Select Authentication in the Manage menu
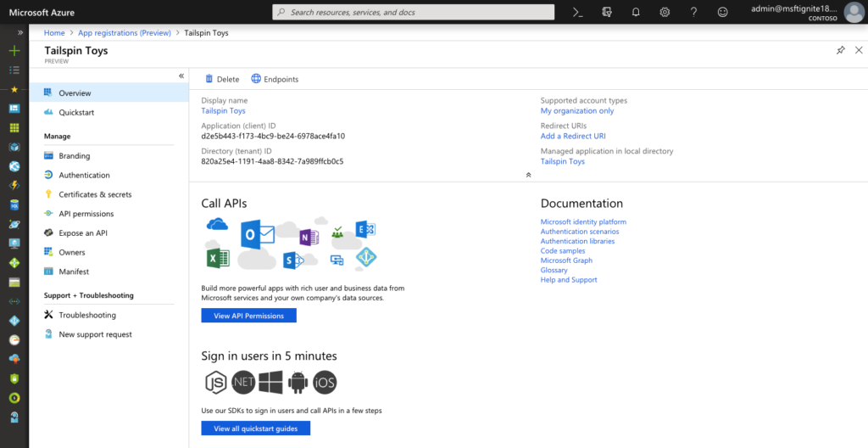868x448 pixels. [84, 175]
